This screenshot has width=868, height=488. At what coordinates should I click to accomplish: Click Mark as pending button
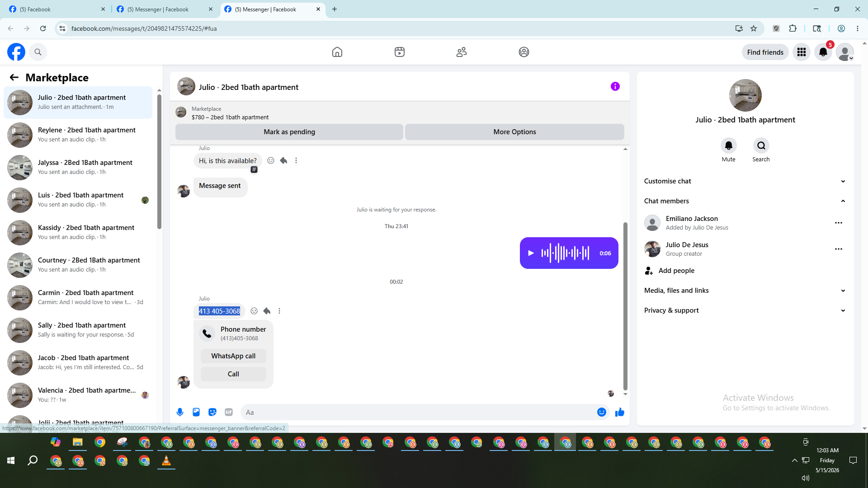289,132
